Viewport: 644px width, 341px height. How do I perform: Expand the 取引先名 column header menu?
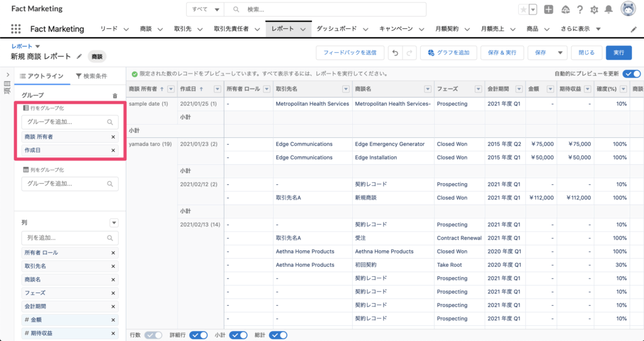click(345, 89)
